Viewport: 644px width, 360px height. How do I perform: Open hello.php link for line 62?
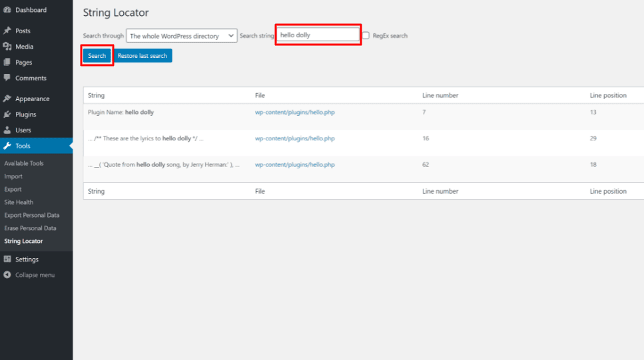[295, 164]
